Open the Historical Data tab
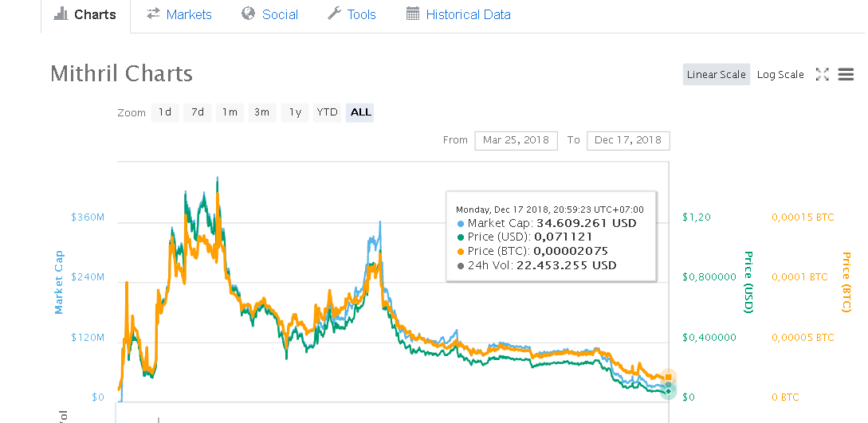This screenshot has height=423, width=868. 458,15
